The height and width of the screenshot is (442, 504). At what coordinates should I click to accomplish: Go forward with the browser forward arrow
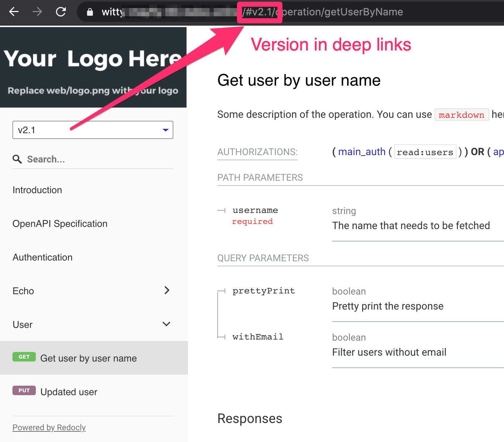37,12
